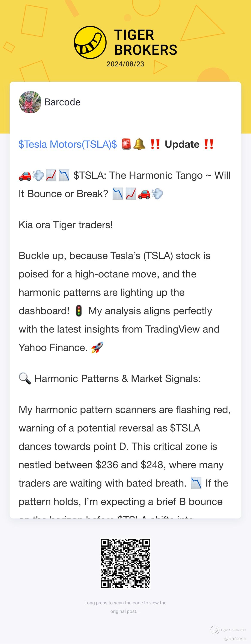Click the Long press to scan caption
The height and width of the screenshot is (644, 251).
tap(125, 607)
